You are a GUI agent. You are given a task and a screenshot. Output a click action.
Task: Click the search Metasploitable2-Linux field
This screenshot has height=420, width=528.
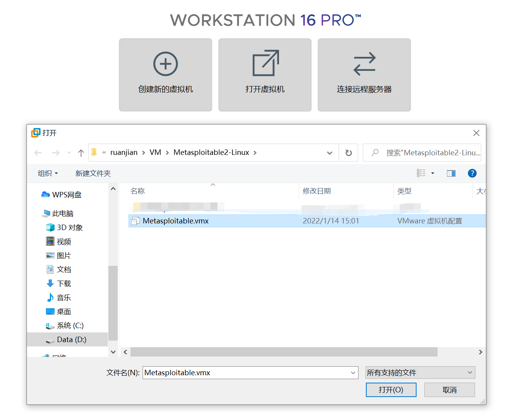pos(422,153)
